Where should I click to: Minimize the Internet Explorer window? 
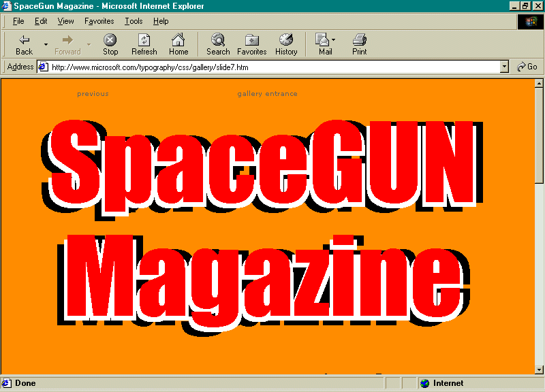pos(514,6)
